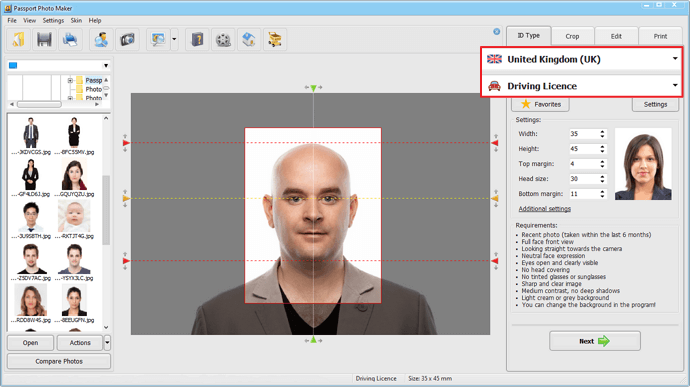Open the File menu
690x387 pixels.
coord(12,20)
